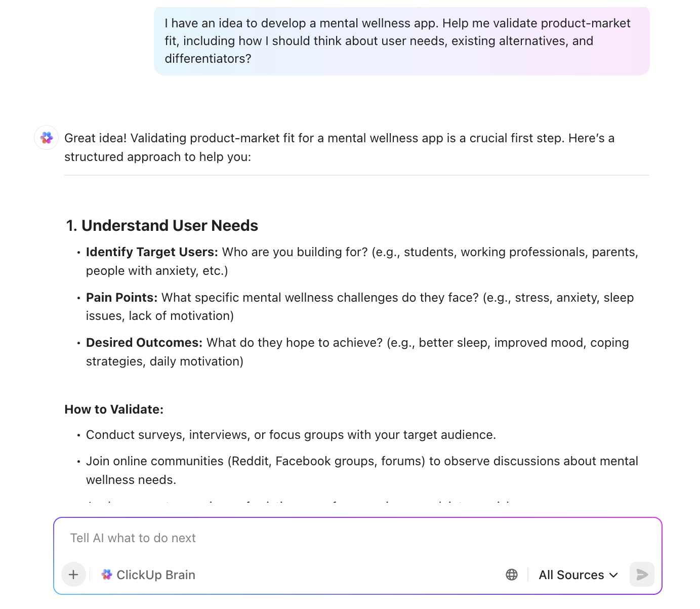The height and width of the screenshot is (609, 700).
Task: Click the ClickUp Brain avatar beside the response
Action: coord(47,138)
